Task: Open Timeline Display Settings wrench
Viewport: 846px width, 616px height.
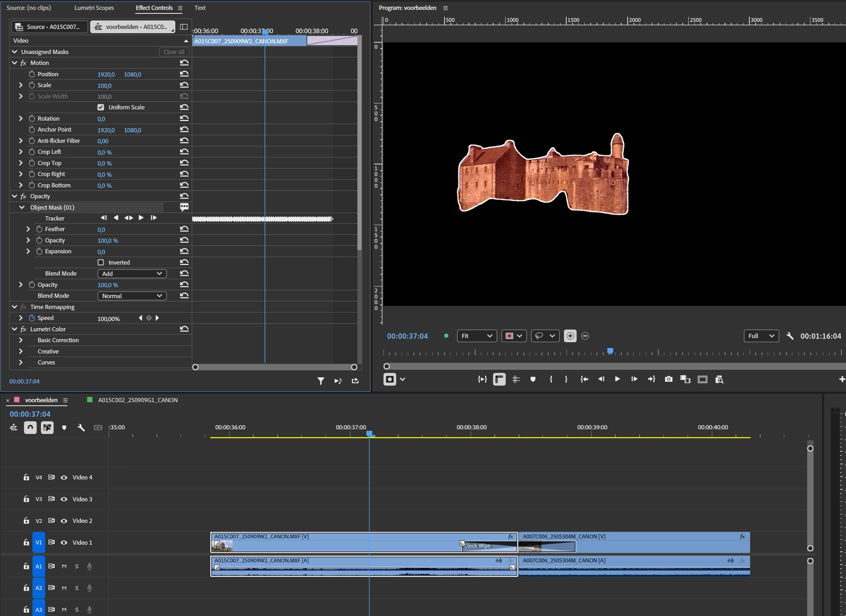Action: [81, 428]
